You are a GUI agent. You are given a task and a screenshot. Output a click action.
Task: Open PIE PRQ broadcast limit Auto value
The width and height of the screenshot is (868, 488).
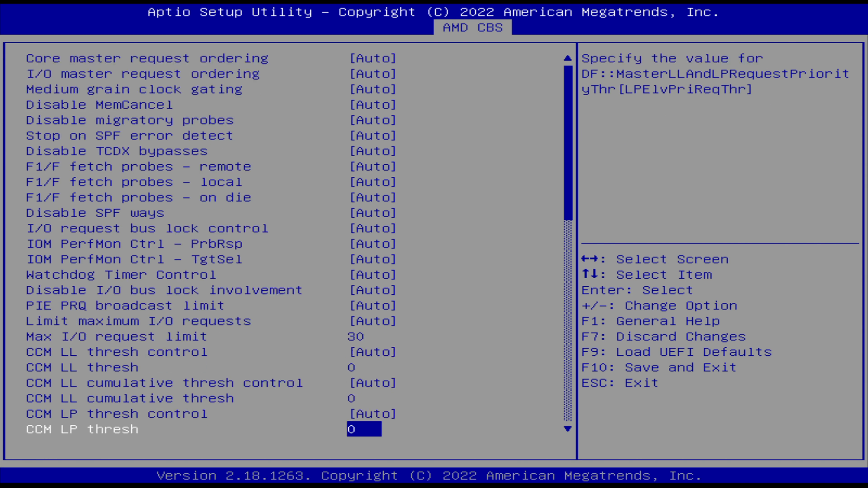tap(373, 306)
